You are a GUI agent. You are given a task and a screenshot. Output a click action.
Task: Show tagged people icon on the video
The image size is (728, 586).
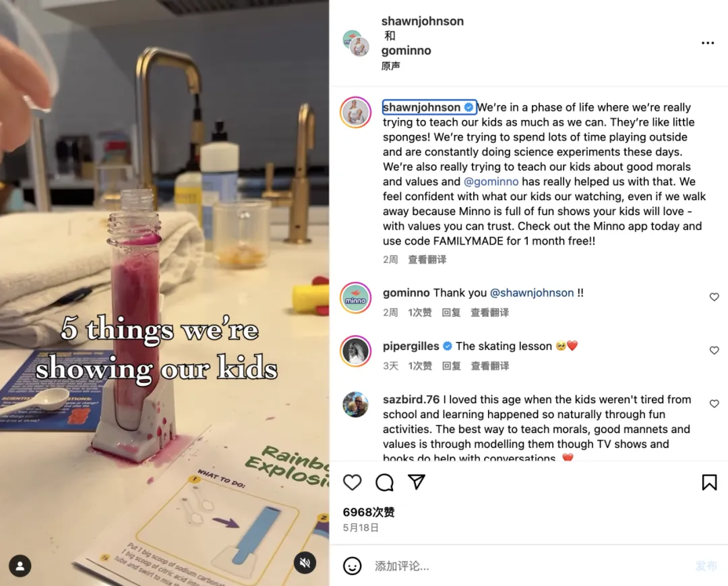(20, 566)
